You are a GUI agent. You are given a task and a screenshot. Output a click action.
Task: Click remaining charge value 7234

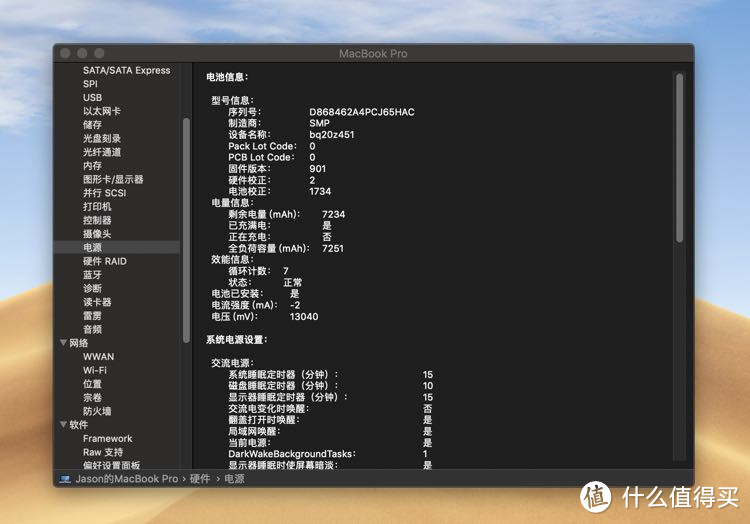[333, 214]
